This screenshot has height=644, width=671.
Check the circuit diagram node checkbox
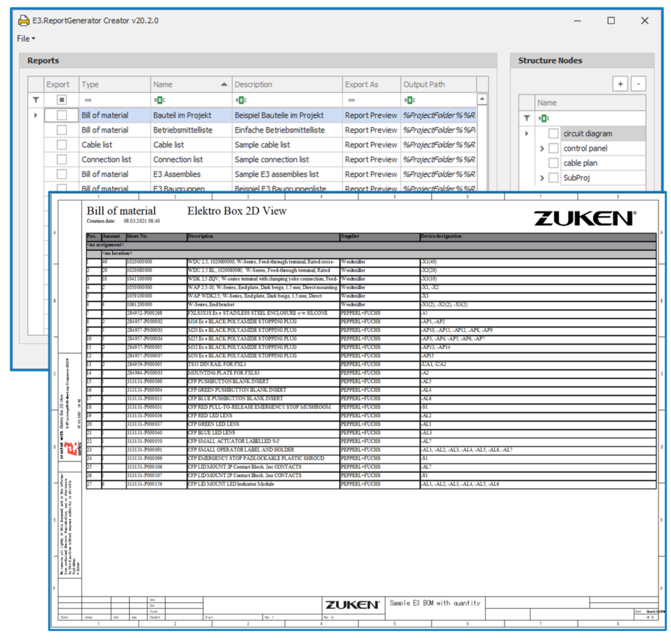(x=553, y=134)
